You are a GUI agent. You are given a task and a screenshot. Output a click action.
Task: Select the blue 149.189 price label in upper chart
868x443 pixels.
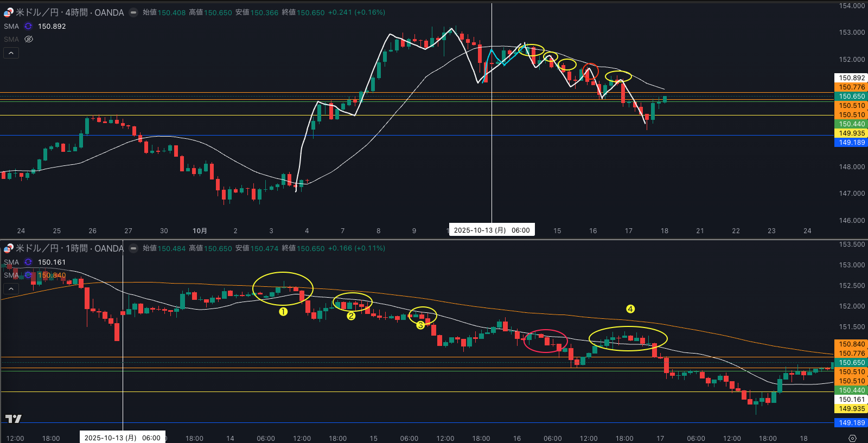click(x=851, y=143)
